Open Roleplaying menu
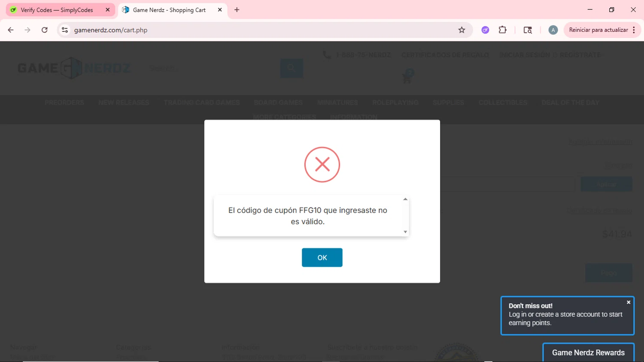Image resolution: width=644 pixels, height=362 pixels. pos(395,103)
